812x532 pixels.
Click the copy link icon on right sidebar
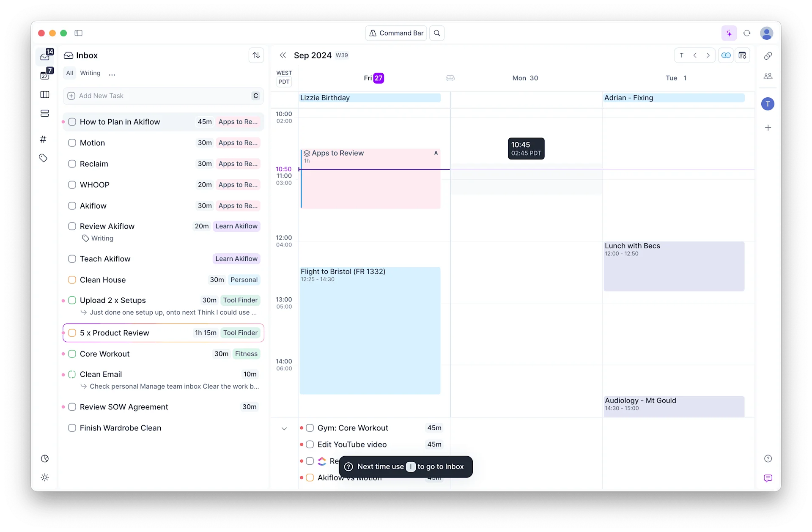point(768,55)
